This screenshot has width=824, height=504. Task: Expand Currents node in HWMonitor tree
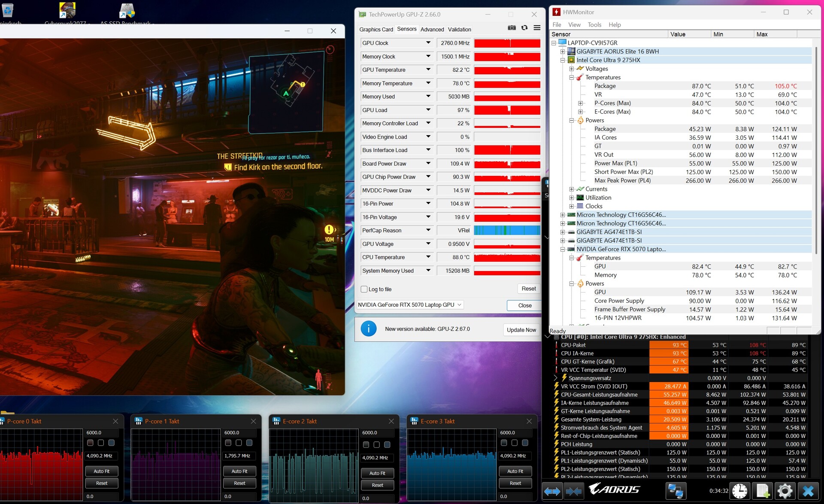click(571, 189)
